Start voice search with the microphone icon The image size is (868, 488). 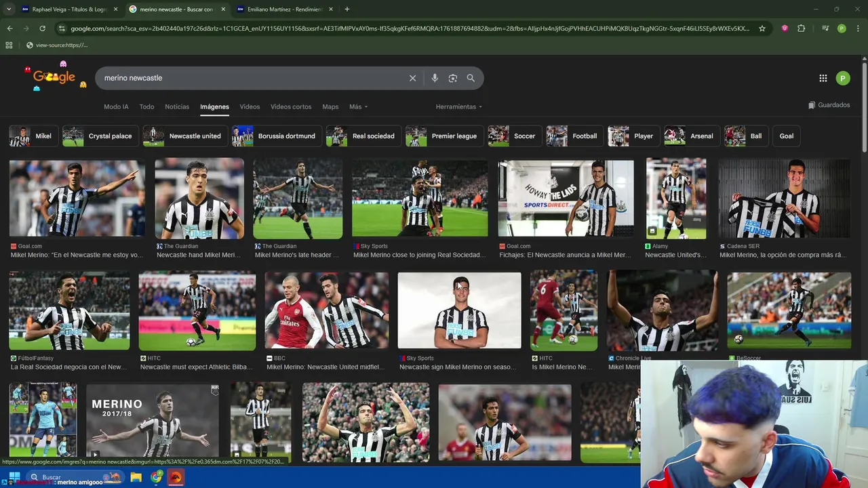click(435, 78)
